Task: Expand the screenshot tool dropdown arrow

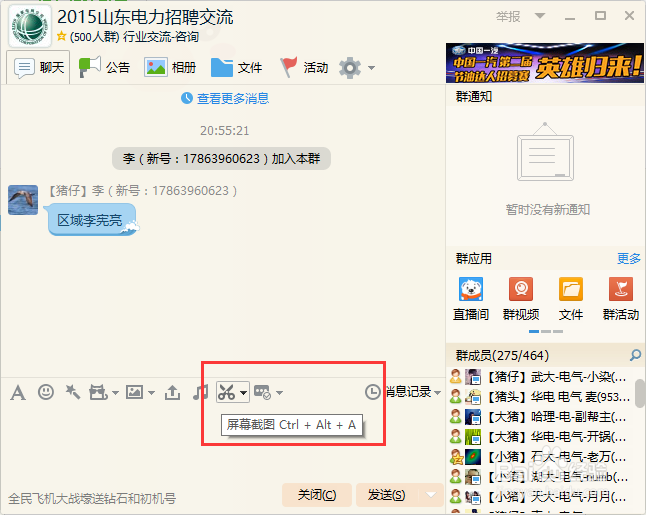Action: [243, 393]
